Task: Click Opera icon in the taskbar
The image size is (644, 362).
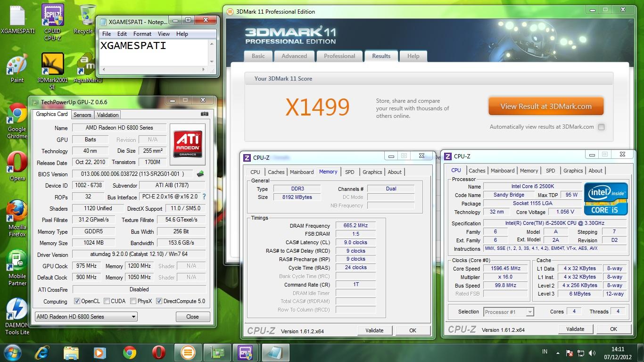Action: (159, 352)
